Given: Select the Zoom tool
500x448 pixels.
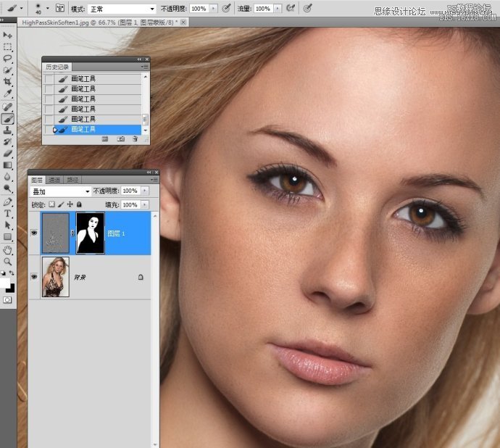Looking at the screenshot, I should tap(7, 262).
